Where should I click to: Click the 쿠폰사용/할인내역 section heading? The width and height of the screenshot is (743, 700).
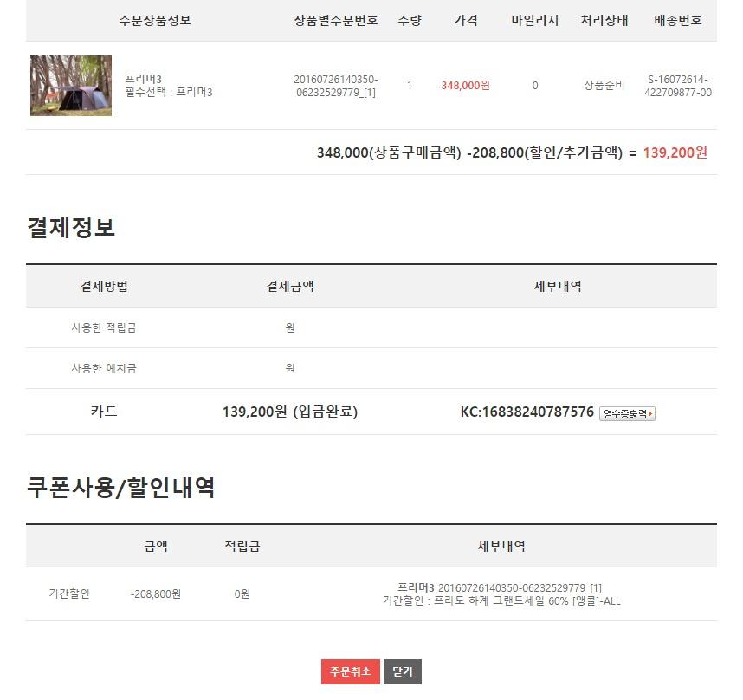[x=121, y=487]
